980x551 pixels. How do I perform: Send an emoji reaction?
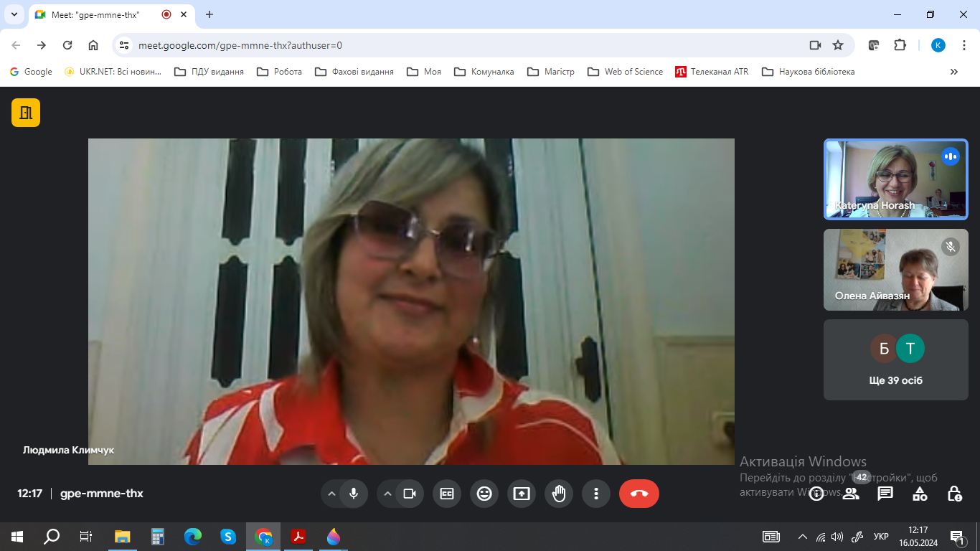tap(484, 494)
